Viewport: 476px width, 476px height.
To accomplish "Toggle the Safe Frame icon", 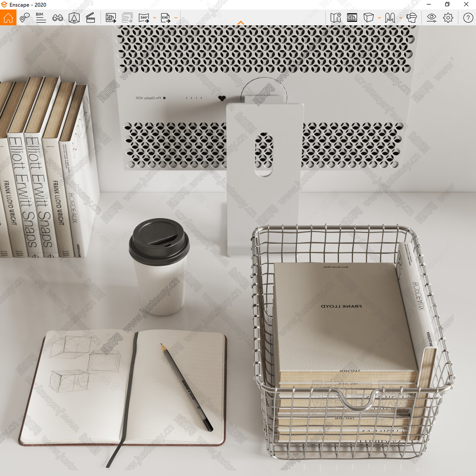I will (x=352, y=18).
